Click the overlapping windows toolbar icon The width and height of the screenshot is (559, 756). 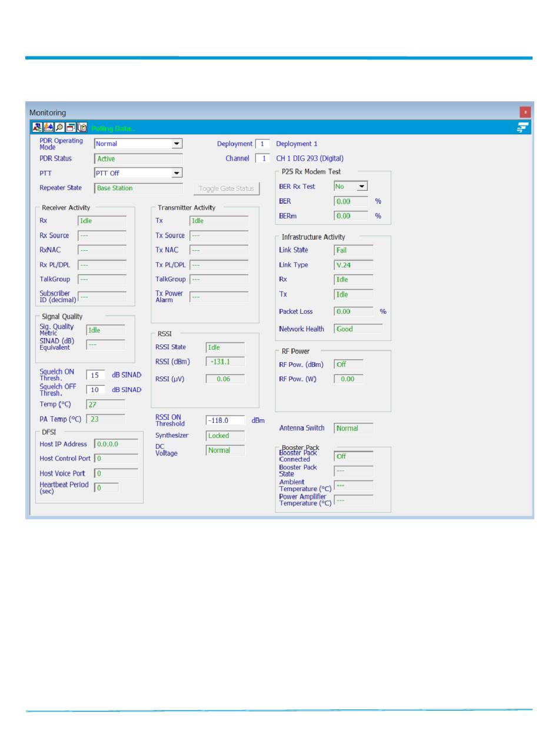tap(71, 127)
